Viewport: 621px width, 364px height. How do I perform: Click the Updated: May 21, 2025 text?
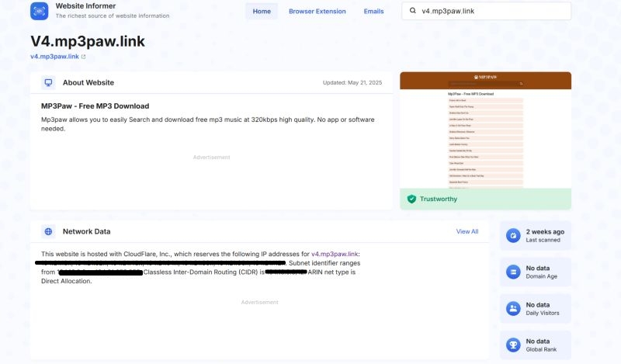point(352,82)
